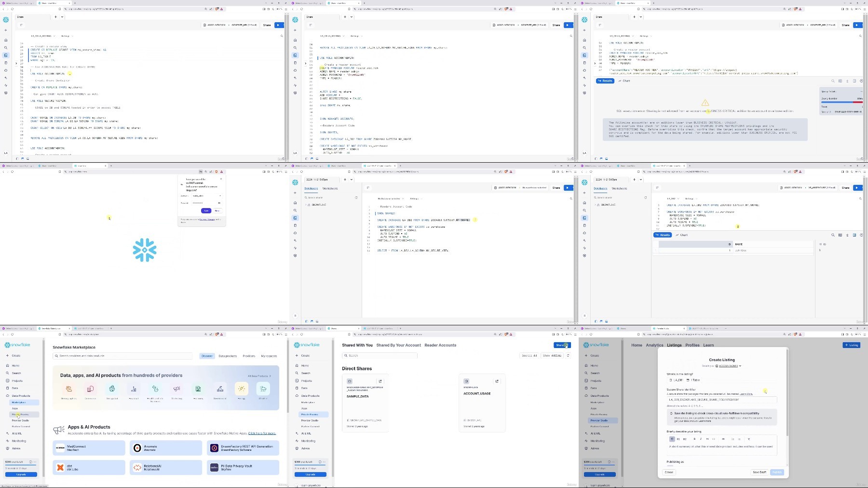
Task: Apply H1 heading in listing description editor
Action: [678, 439]
